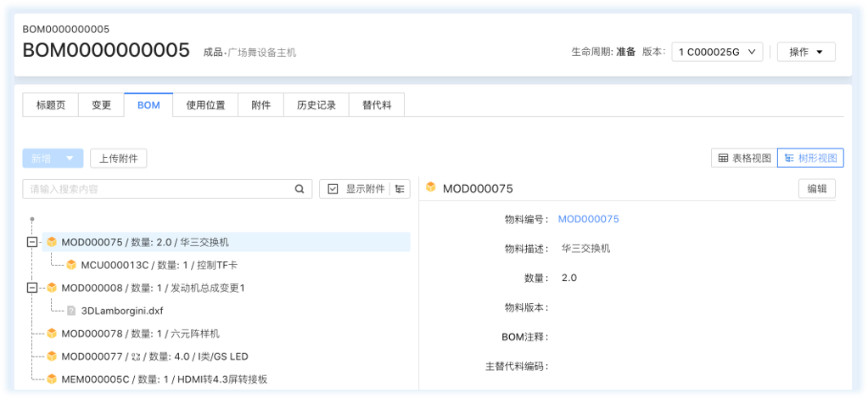Open the 附件 tab
Viewport: 868px width, 399px height.
coord(260,105)
